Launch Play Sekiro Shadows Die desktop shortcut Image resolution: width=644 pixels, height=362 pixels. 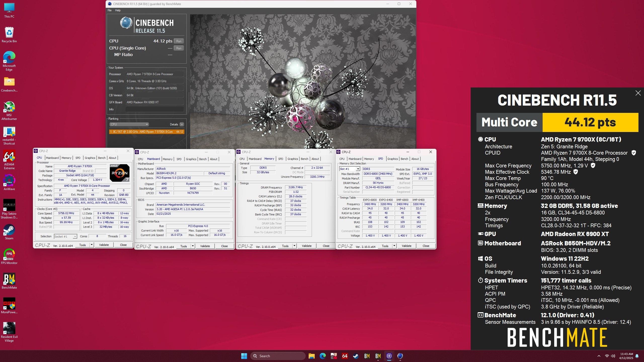click(9, 209)
